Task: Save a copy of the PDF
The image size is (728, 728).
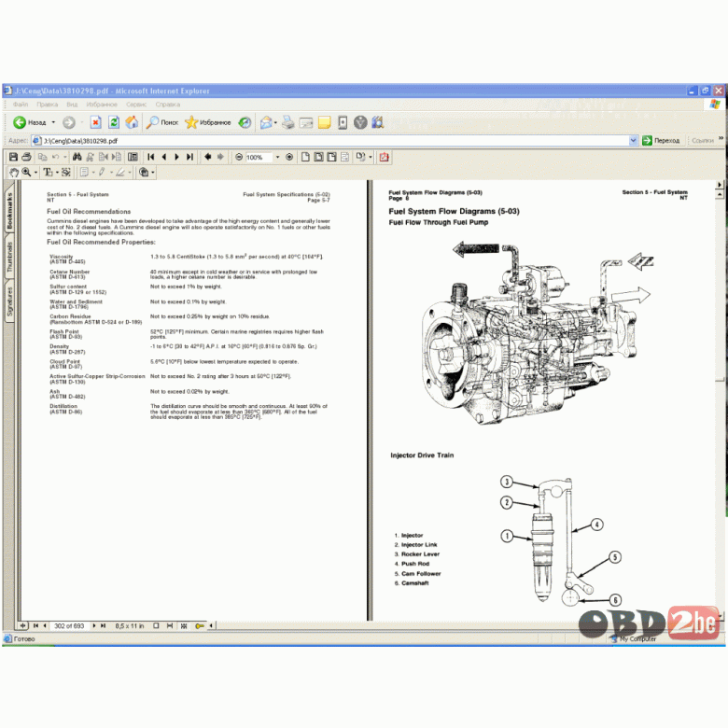Action: click(x=13, y=157)
